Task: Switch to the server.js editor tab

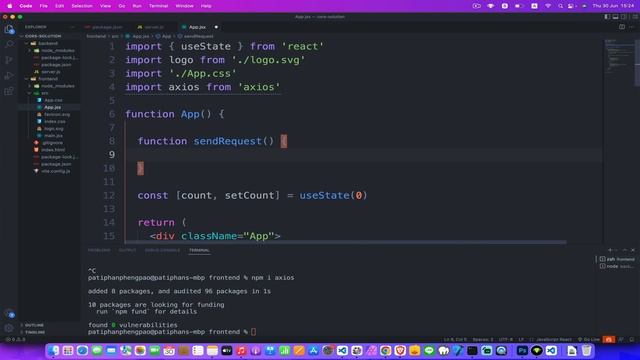Action: (x=154, y=27)
